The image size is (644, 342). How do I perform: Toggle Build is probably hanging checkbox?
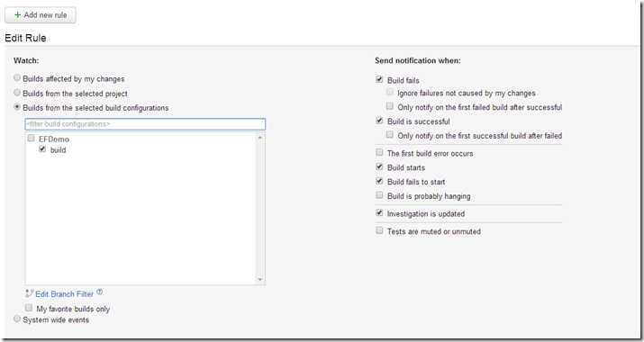(379, 195)
